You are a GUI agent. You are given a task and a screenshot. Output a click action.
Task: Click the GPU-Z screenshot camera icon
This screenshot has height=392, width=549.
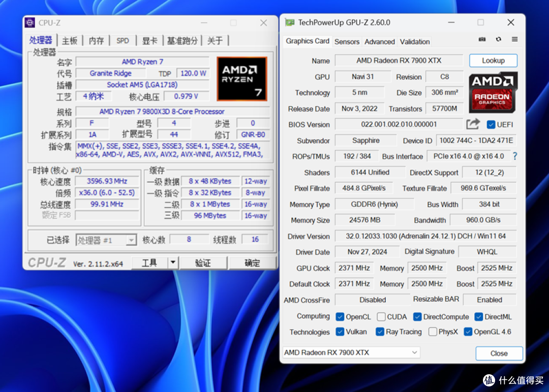click(482, 40)
